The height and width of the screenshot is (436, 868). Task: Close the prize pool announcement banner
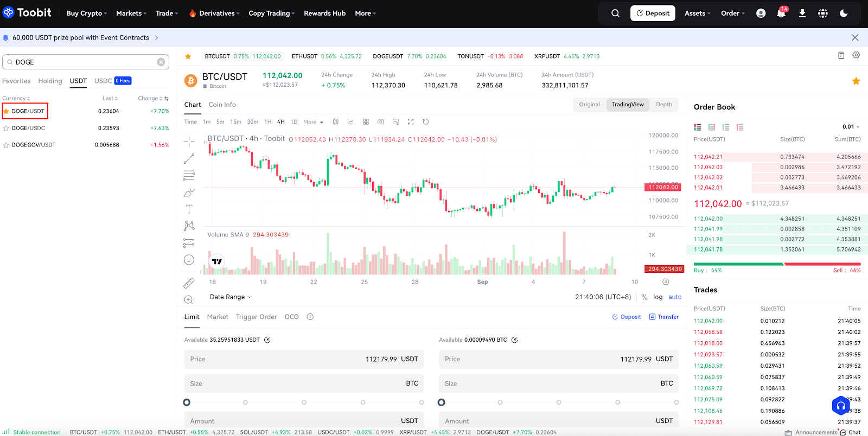(855, 37)
